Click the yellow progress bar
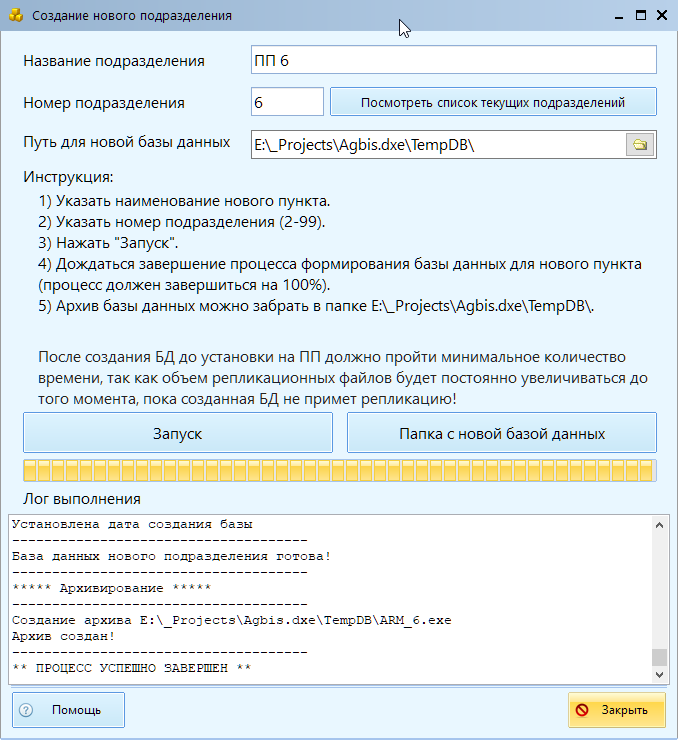 pyautogui.click(x=340, y=471)
